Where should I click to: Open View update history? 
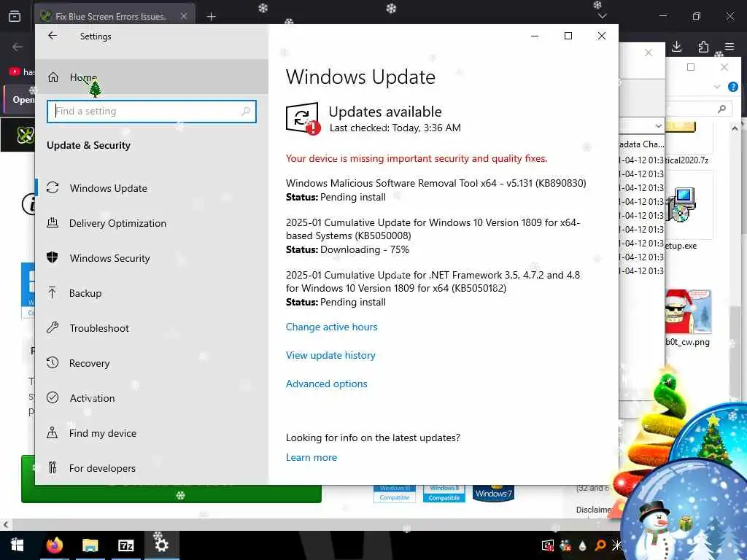click(x=330, y=355)
